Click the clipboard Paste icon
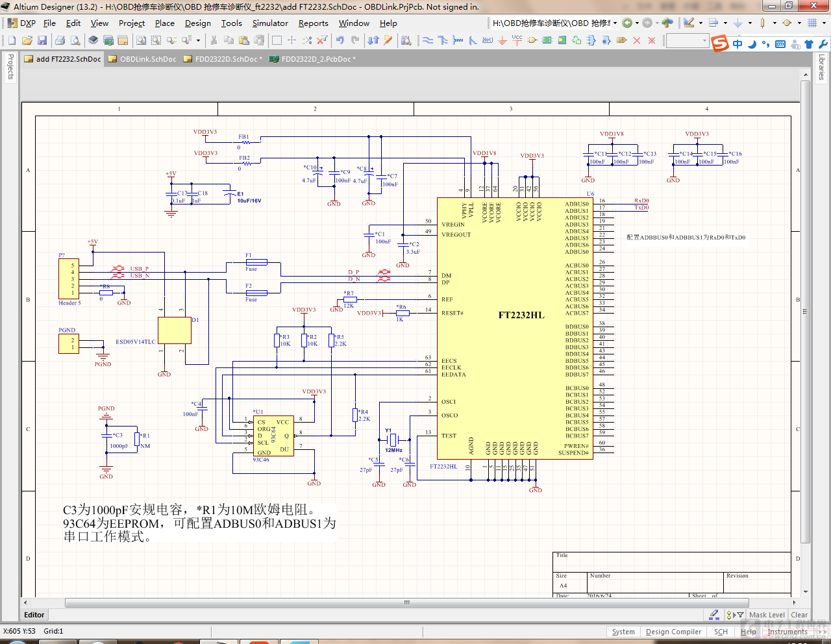Viewport: 831px width, 644px height. click(244, 40)
